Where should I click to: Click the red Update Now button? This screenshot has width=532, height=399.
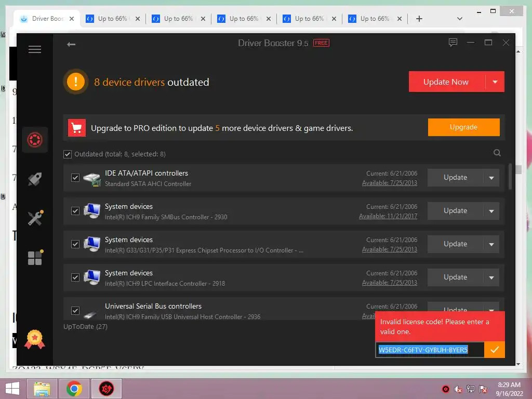[447, 82]
